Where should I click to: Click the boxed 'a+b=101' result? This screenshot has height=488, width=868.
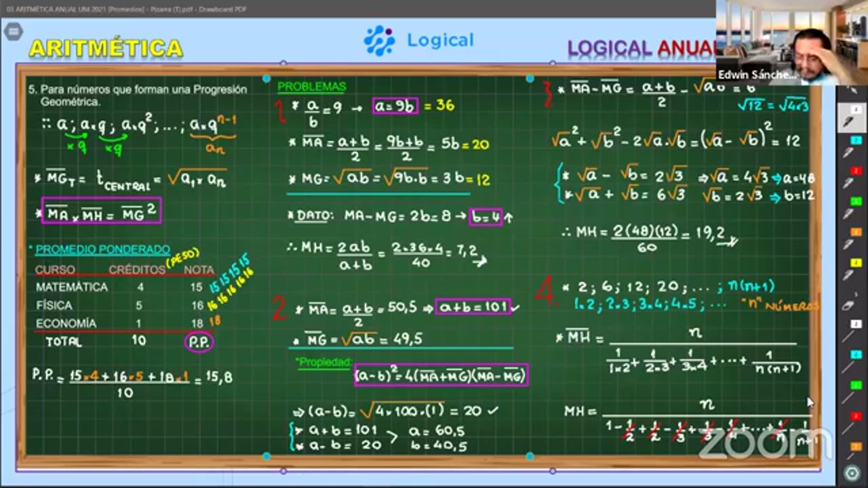point(473,307)
